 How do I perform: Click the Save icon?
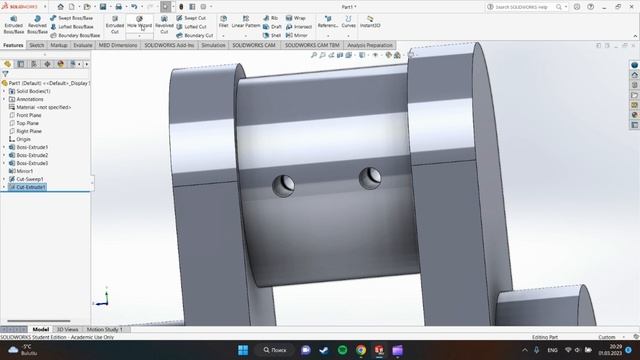[103, 7]
